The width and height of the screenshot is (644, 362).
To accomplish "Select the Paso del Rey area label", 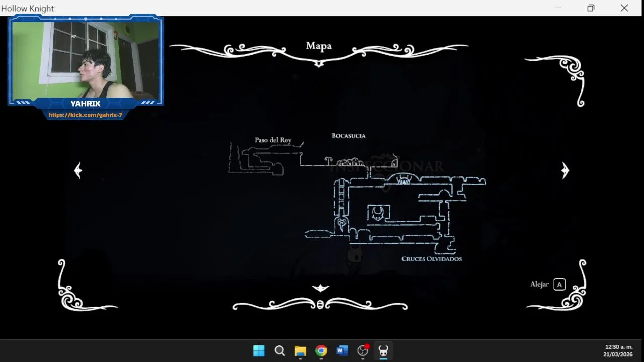I will (x=273, y=140).
